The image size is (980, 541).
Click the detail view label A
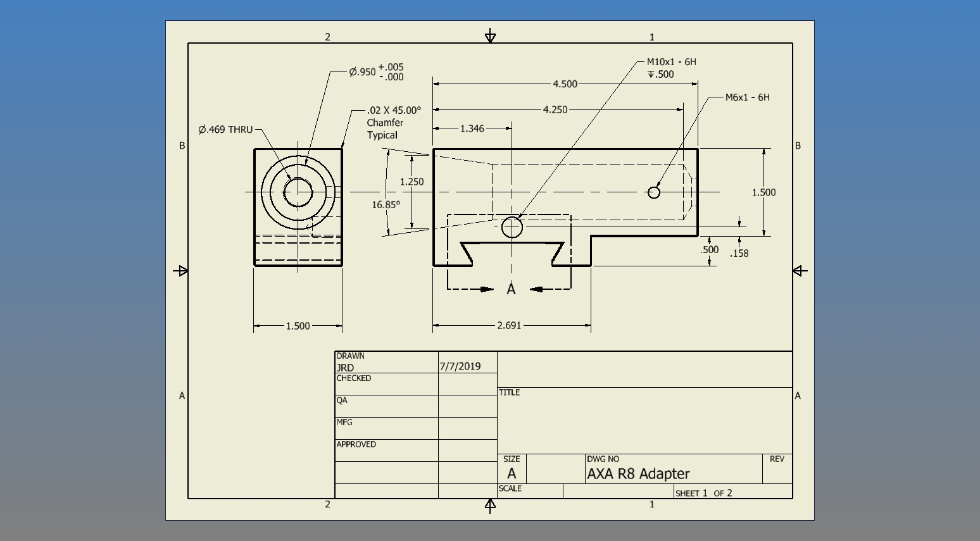[511, 289]
